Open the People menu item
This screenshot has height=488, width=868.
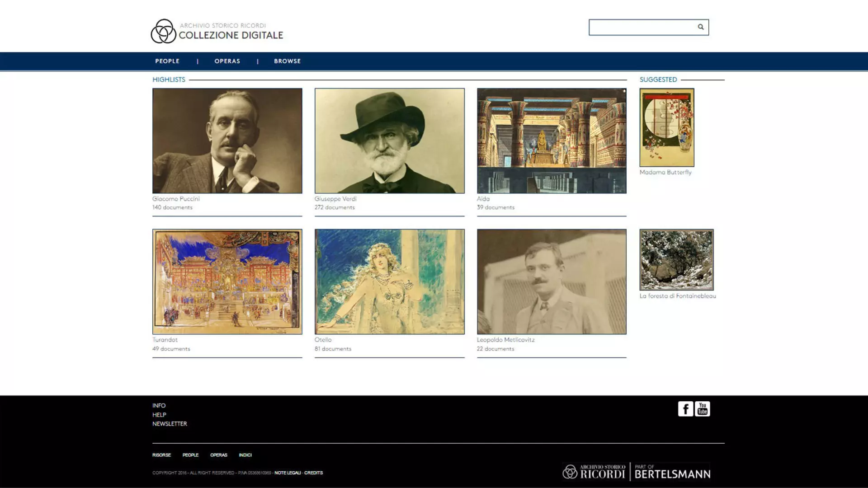point(167,61)
